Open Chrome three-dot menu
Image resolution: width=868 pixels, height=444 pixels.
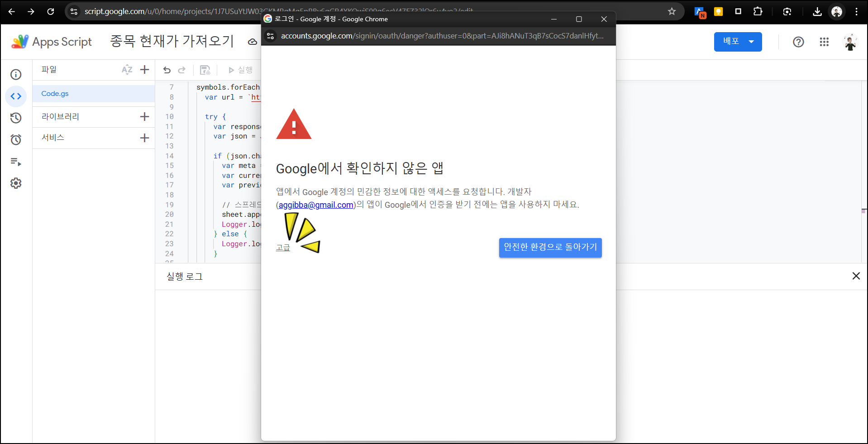pos(856,12)
